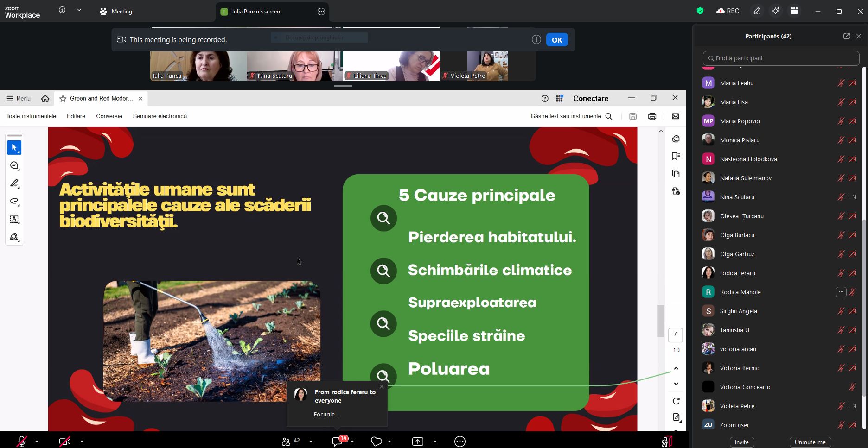The width and height of the screenshot is (868, 448).
Task: Toggle the camera video button
Action: click(65, 442)
